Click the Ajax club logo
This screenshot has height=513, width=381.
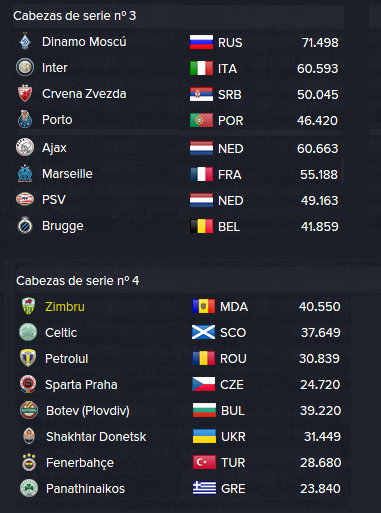[x=25, y=147]
